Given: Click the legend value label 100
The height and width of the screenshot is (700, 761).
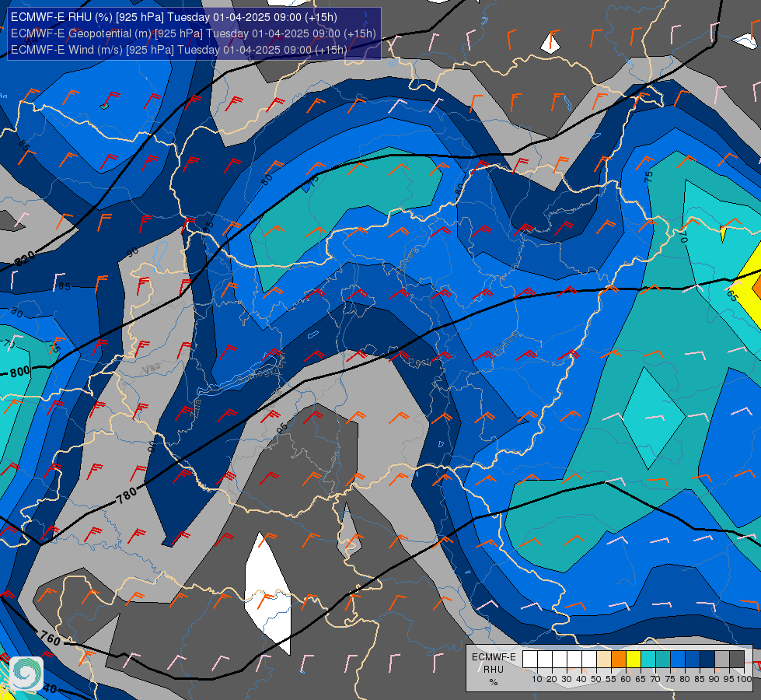Looking at the screenshot, I should [745, 679].
